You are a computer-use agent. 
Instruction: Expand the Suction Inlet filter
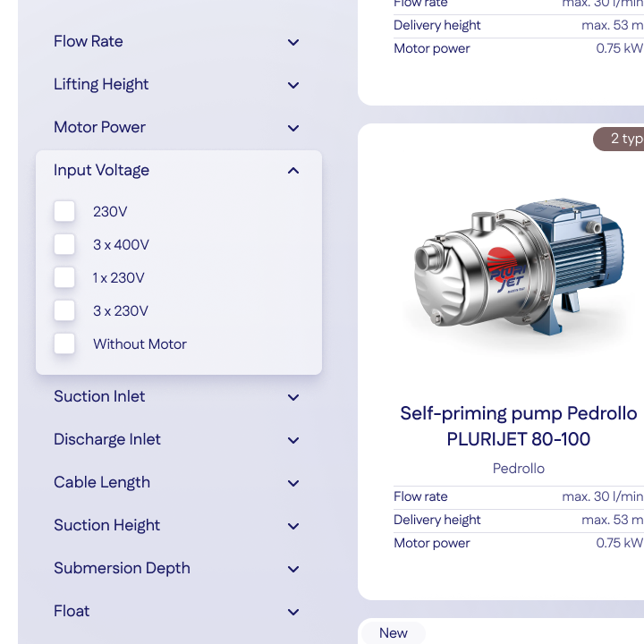tap(176, 397)
